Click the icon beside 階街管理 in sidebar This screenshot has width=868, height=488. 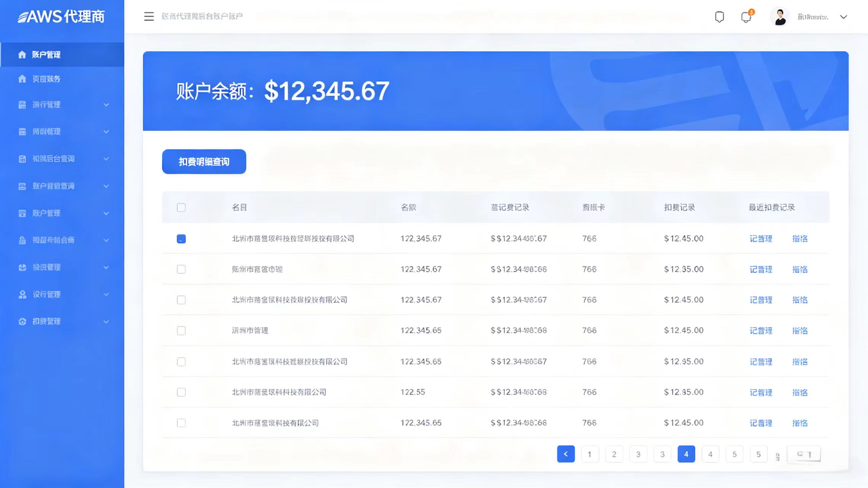click(22, 132)
